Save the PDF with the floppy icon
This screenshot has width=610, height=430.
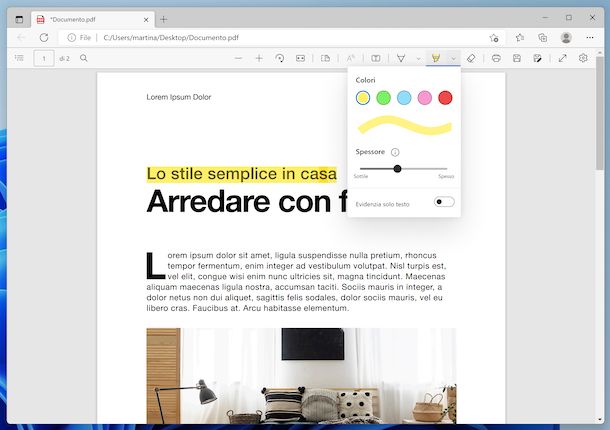[x=517, y=59]
